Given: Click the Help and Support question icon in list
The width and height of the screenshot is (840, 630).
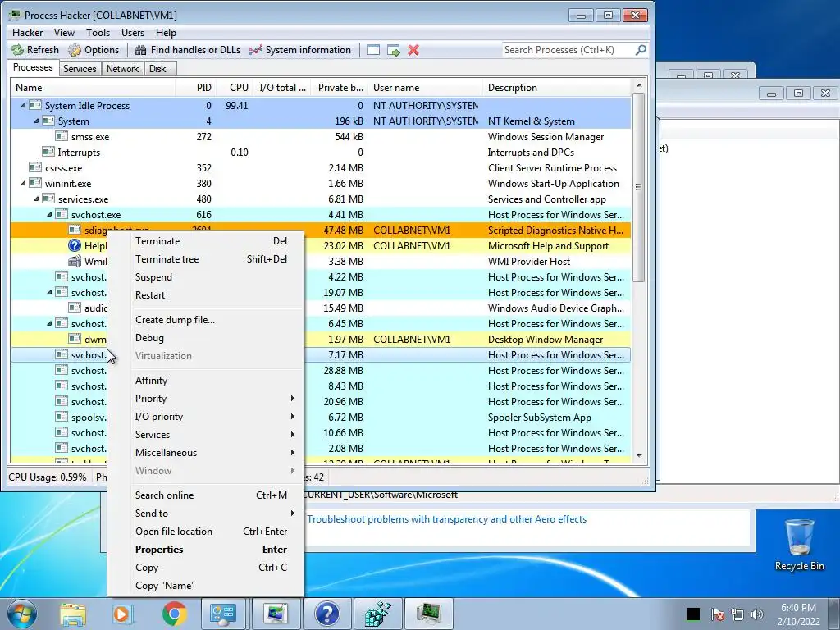Looking at the screenshot, I should (75, 246).
